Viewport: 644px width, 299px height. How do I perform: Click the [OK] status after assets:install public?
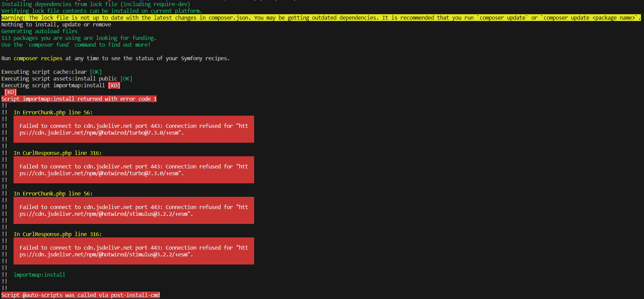coord(126,78)
